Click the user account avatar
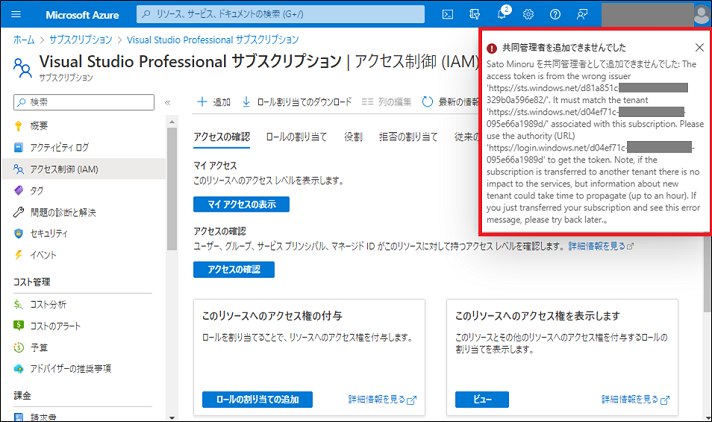The image size is (712, 422). coord(702,15)
